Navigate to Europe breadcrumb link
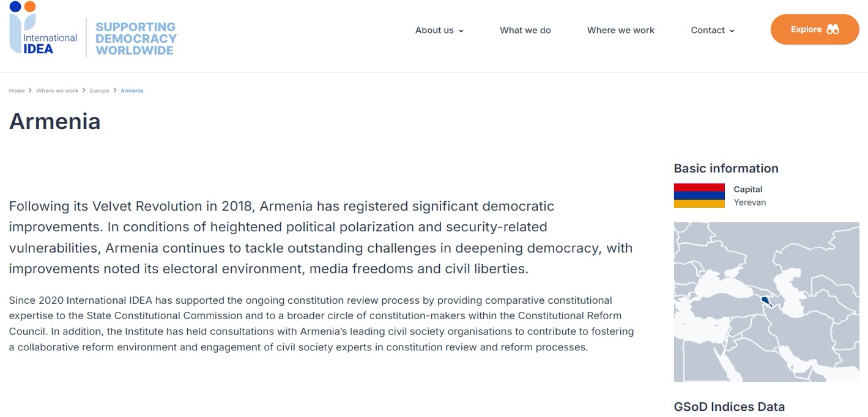868x417 pixels. point(99,90)
